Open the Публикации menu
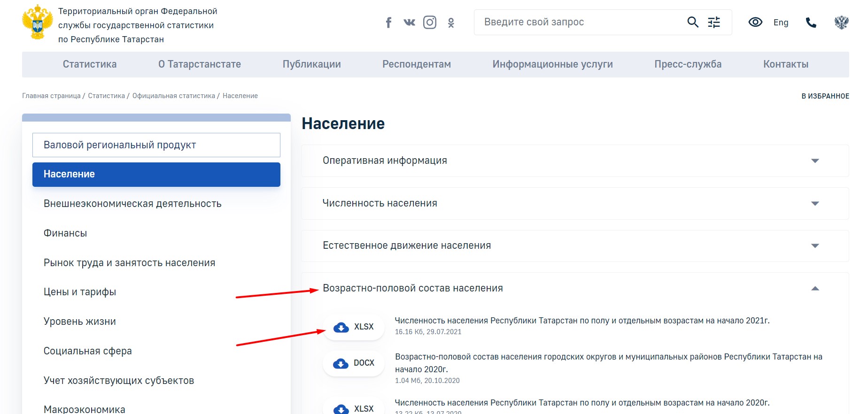Screen dimensions: 868x414 click(x=312, y=64)
